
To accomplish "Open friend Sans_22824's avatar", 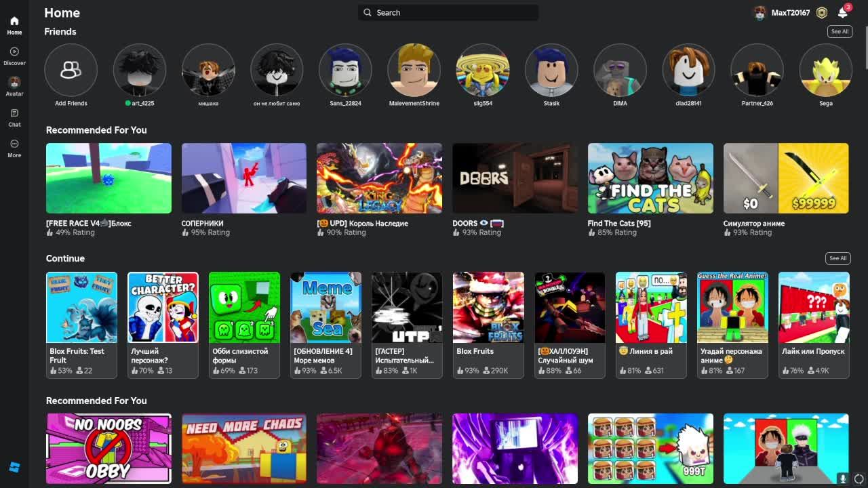I will pyautogui.click(x=345, y=70).
